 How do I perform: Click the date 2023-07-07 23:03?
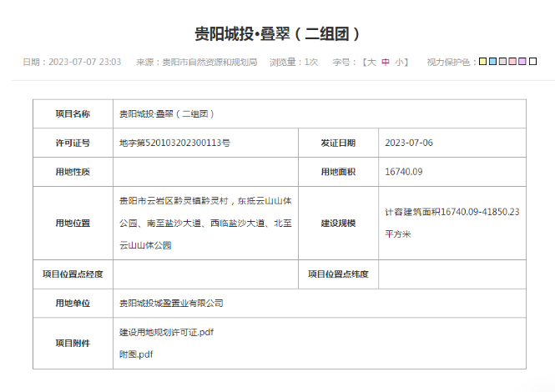84,62
